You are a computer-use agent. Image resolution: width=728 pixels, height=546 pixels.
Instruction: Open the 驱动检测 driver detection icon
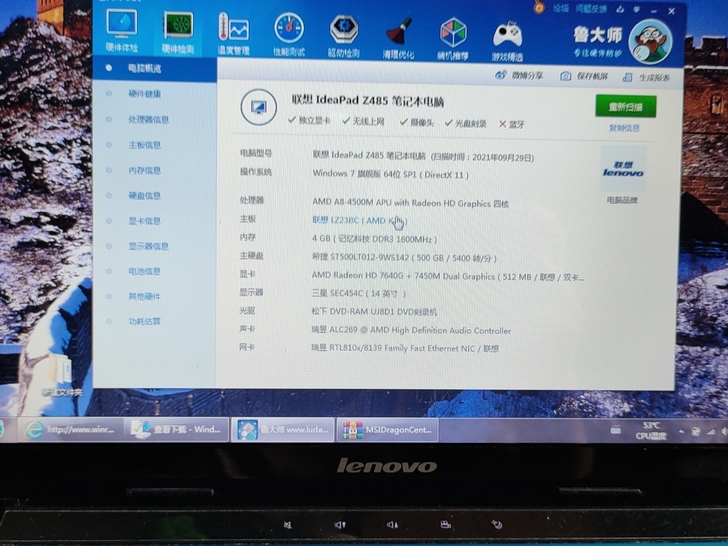[344, 36]
